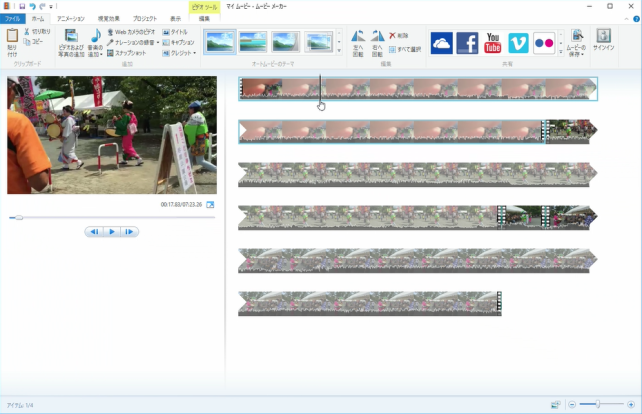Click the すべて選択 button
This screenshot has height=414, width=642.
[x=403, y=47]
